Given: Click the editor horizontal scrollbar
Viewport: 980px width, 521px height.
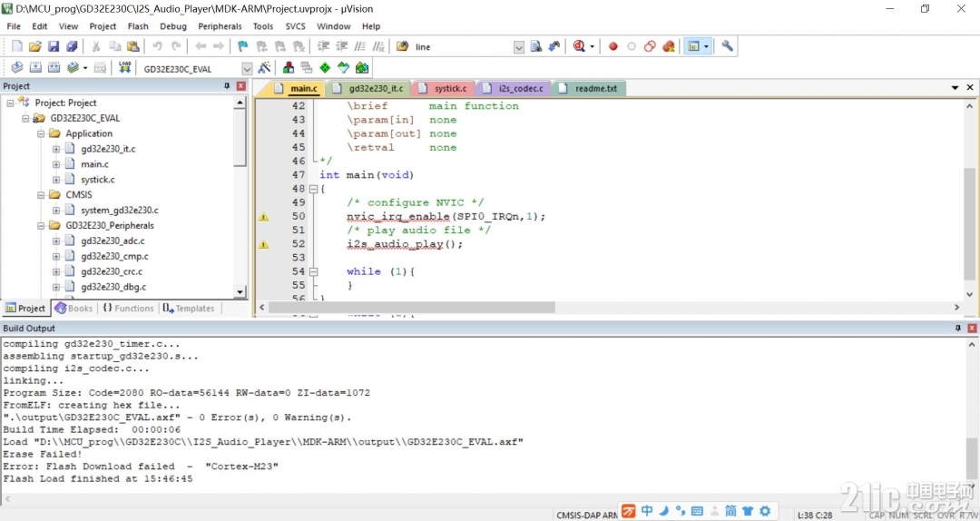Looking at the screenshot, I should point(411,307).
